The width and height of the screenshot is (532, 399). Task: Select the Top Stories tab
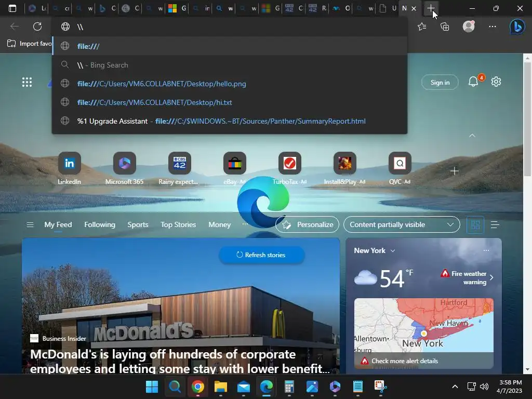(178, 224)
